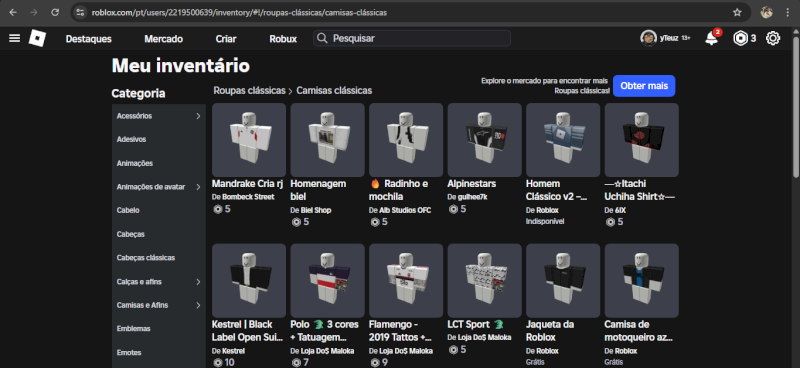Reload the page in the browser
This screenshot has width=800, height=368.
tap(55, 12)
